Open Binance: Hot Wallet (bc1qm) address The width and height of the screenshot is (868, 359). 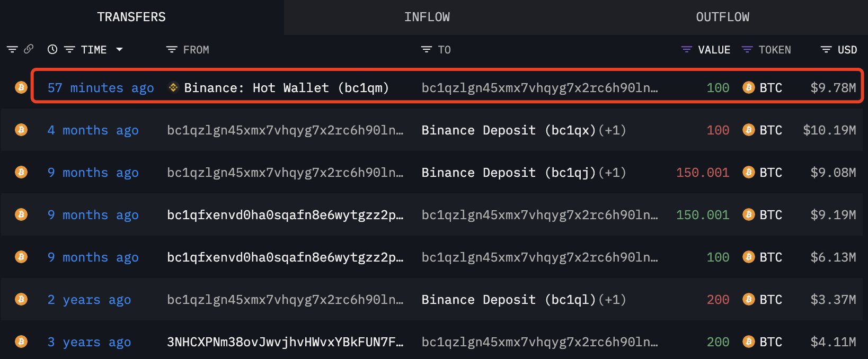point(286,88)
